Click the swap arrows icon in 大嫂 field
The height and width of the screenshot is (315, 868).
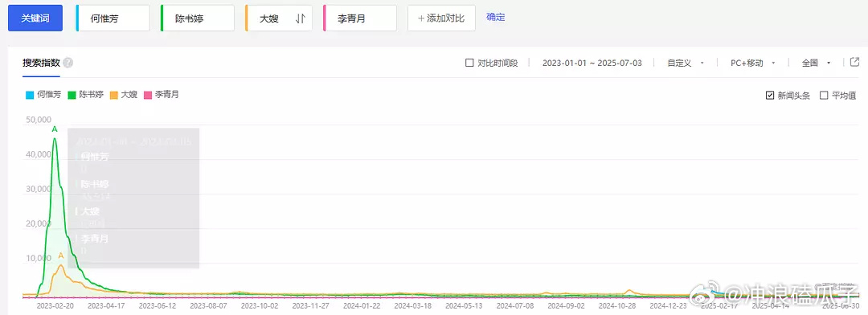click(301, 18)
